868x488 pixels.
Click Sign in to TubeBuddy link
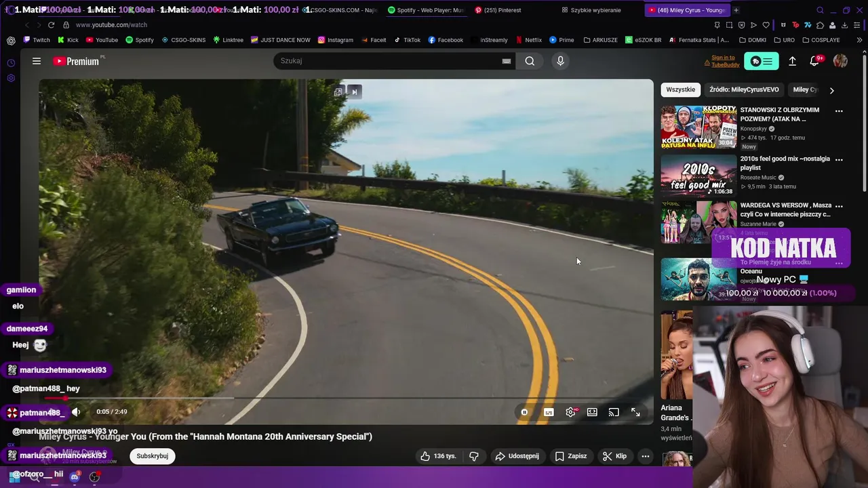coord(725,61)
